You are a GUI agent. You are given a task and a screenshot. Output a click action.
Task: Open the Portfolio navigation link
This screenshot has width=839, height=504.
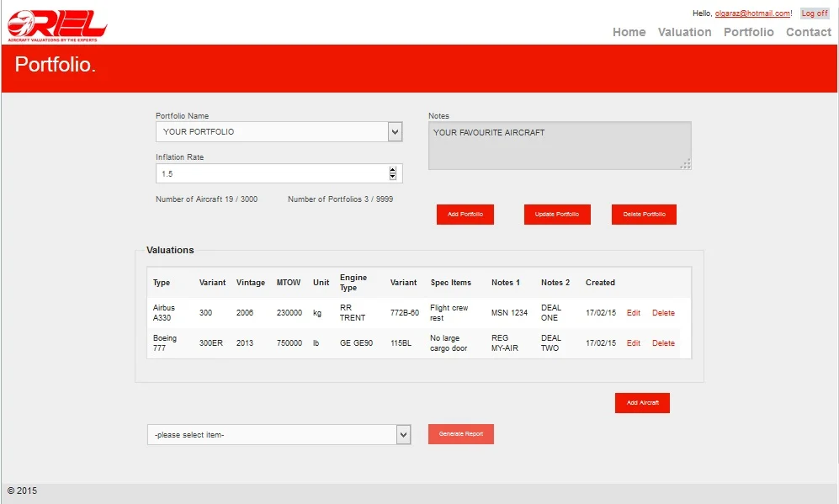pos(749,32)
